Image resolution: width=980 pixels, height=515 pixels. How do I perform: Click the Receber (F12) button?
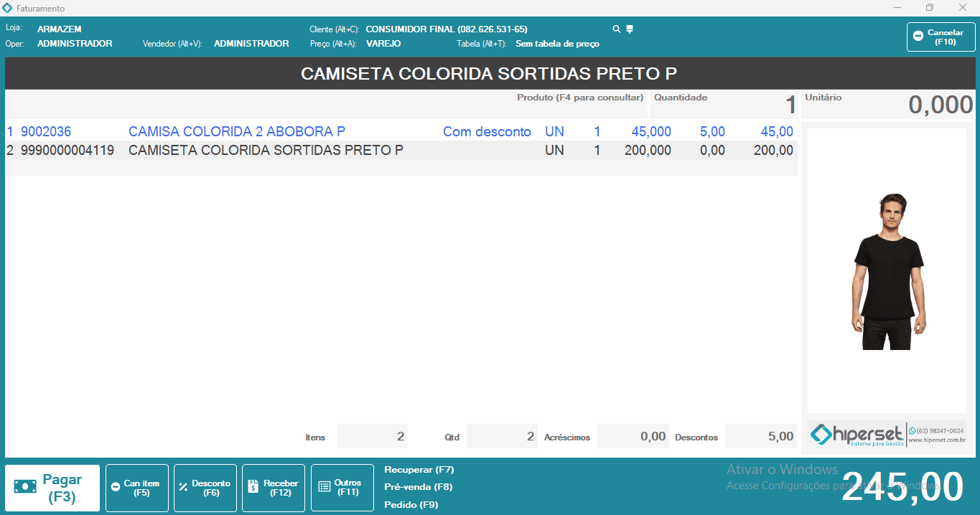(274, 488)
